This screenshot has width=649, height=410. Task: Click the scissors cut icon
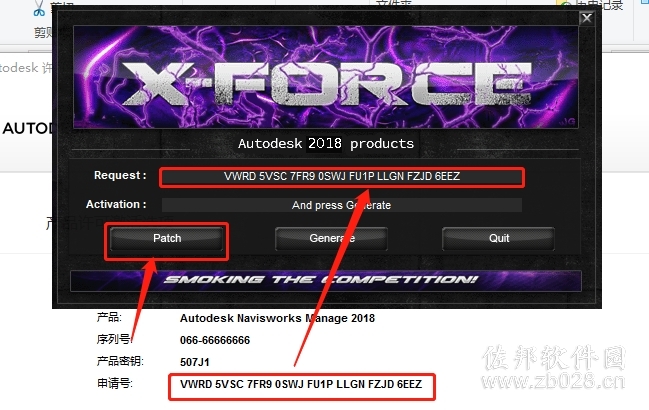pos(39,8)
